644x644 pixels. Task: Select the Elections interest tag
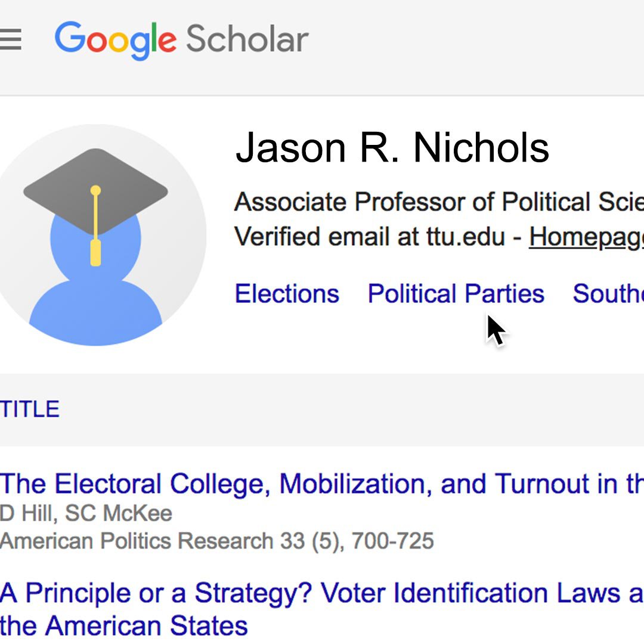[287, 293]
